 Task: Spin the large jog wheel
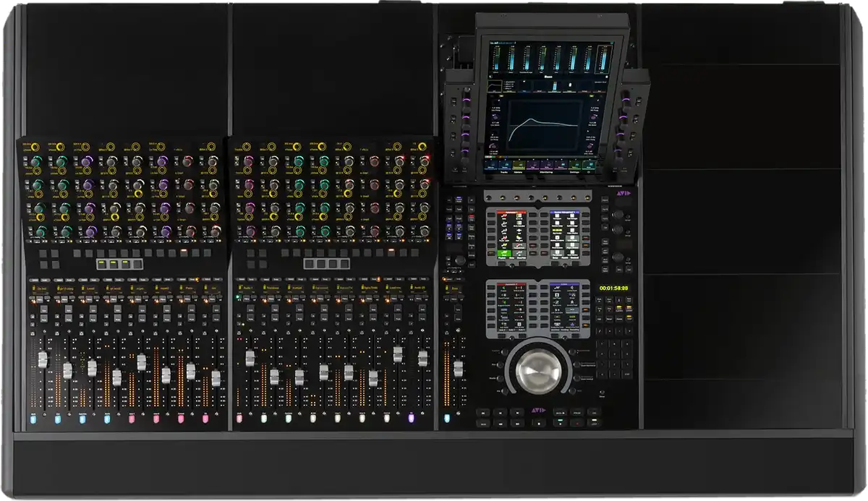539,370
